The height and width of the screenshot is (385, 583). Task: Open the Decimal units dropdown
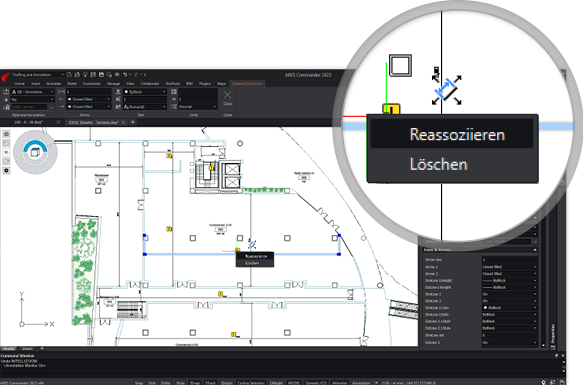tap(197, 107)
